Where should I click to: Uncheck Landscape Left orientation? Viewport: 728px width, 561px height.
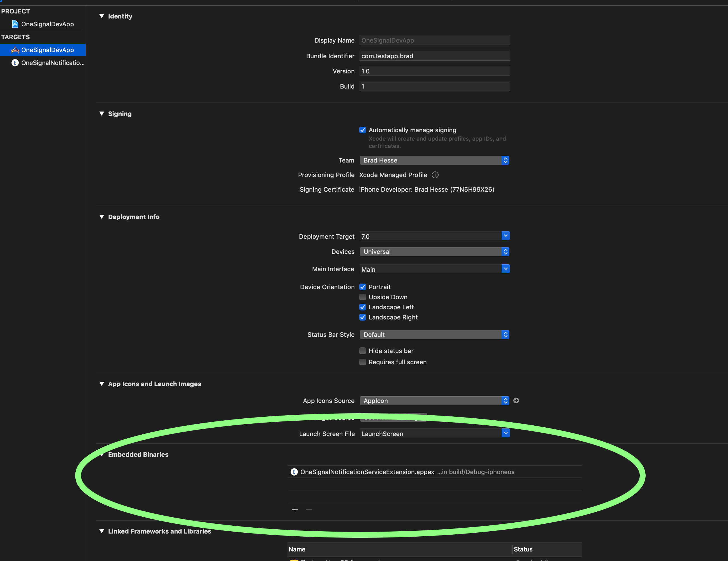tap(363, 307)
